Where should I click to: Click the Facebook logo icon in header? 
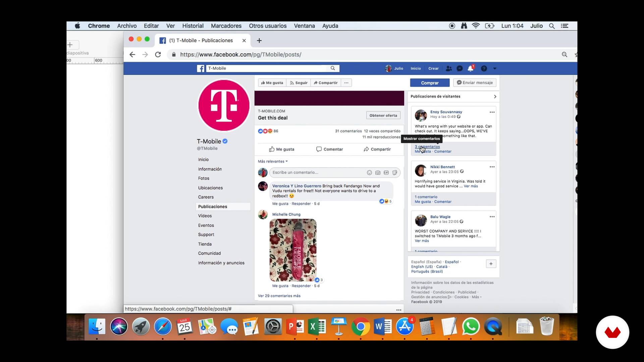click(201, 68)
